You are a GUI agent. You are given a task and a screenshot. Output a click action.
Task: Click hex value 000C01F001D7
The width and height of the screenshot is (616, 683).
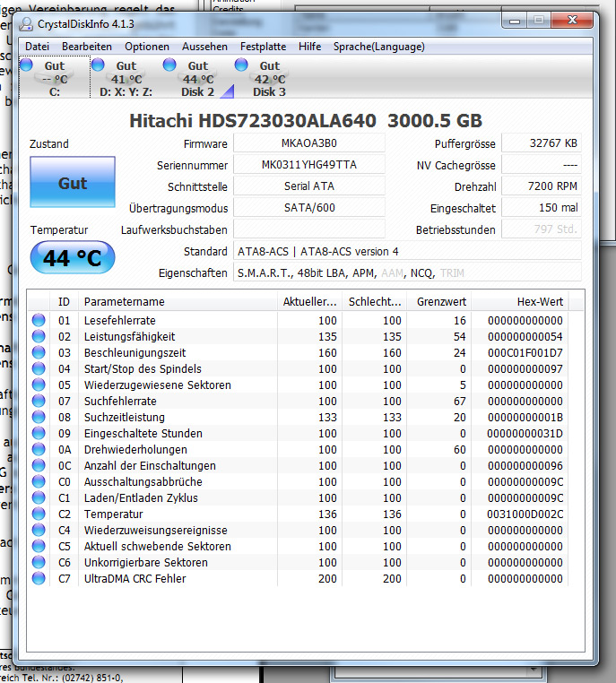coord(525,353)
